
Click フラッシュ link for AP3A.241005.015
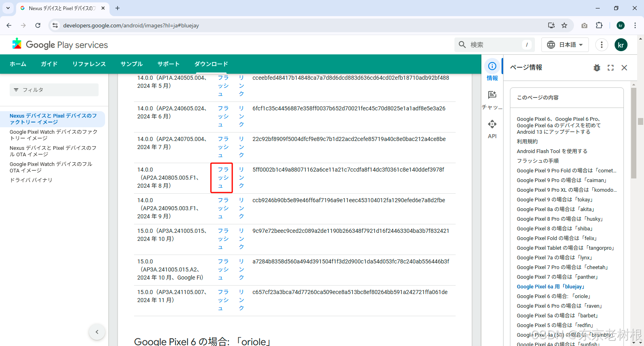223,239
